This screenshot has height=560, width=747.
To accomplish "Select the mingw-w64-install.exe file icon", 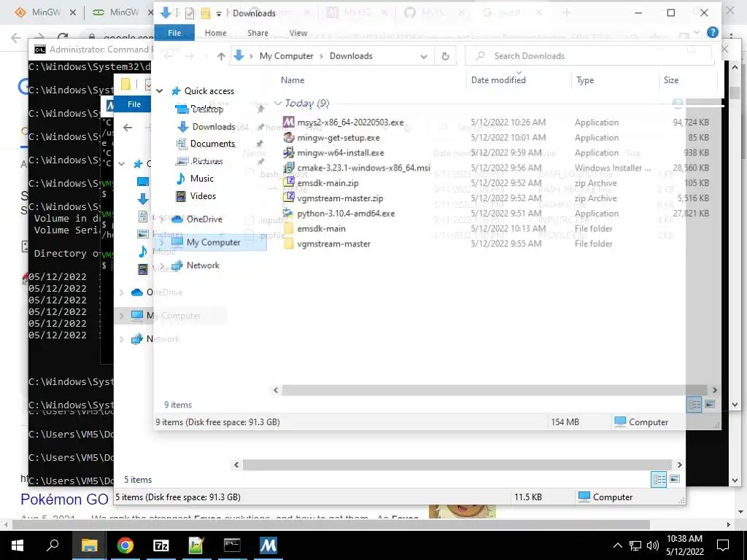I will point(289,153).
